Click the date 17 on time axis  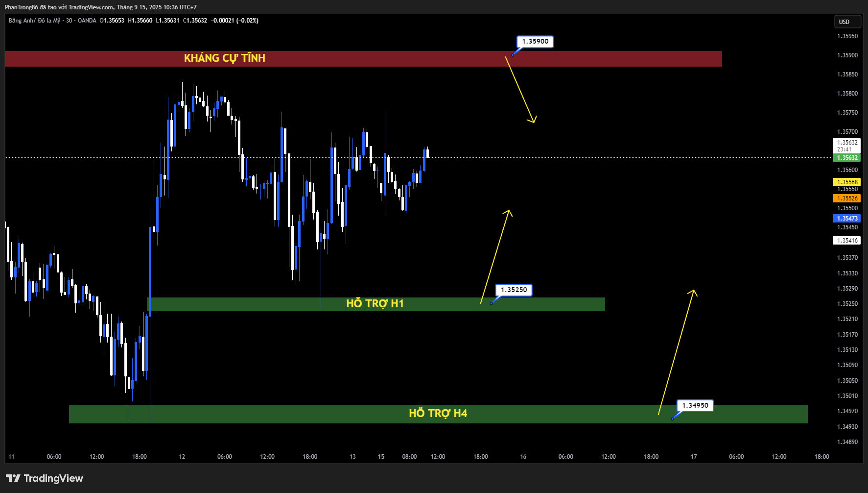click(694, 457)
